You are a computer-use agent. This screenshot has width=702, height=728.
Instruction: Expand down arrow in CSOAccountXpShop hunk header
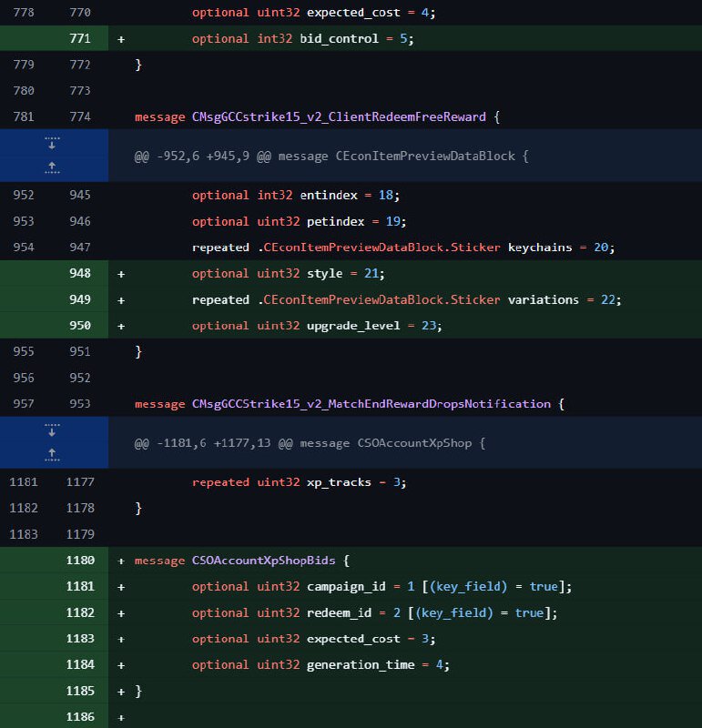(53, 431)
